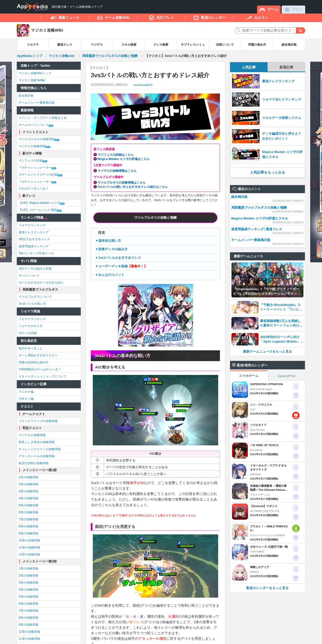This screenshot has width=322, height=644.
Task: Open the AppMedia編集部 author link
Action: (143, 85)
